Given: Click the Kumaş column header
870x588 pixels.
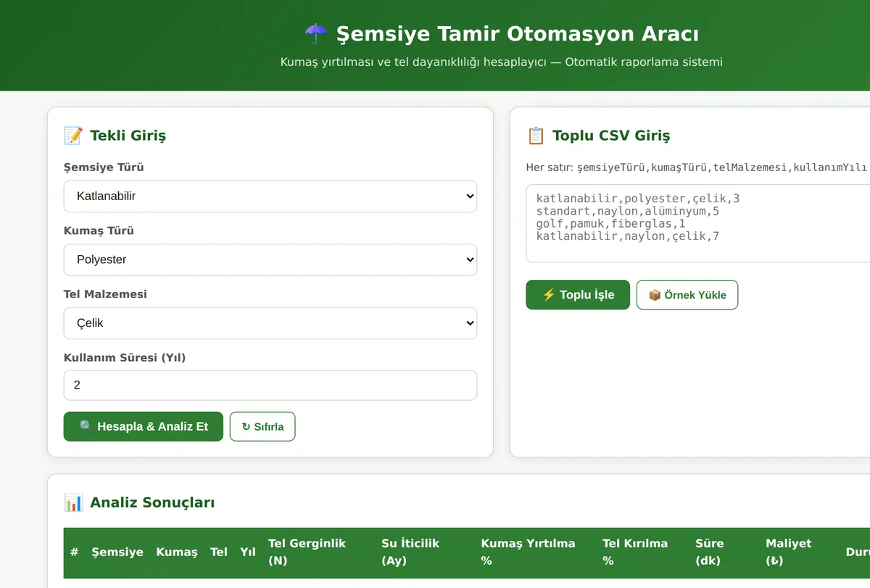Looking at the screenshot, I should (177, 552).
